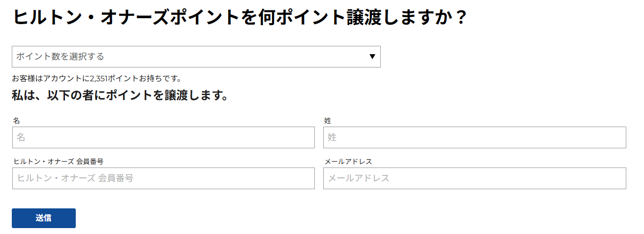Click the dropdown arrow for point selection
The width and height of the screenshot is (644, 234).
(372, 56)
